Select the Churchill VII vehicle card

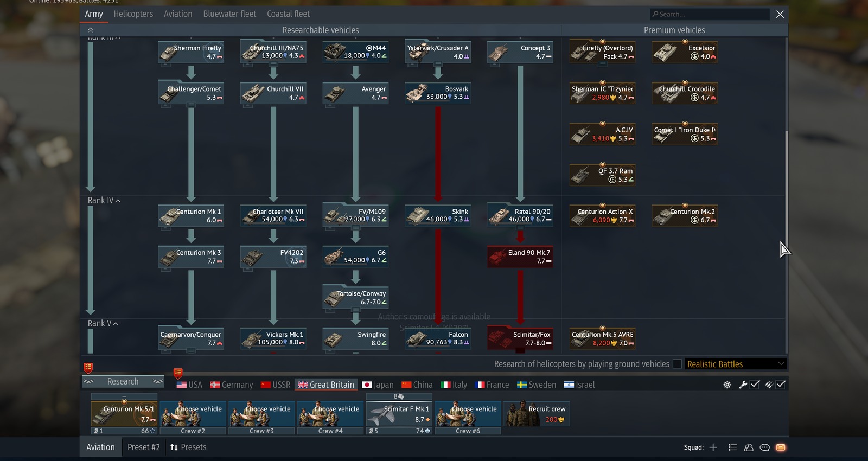[x=273, y=93]
